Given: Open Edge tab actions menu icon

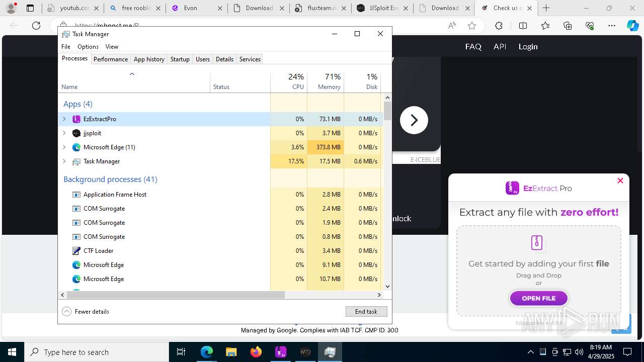Looking at the screenshot, I should click(30, 8).
